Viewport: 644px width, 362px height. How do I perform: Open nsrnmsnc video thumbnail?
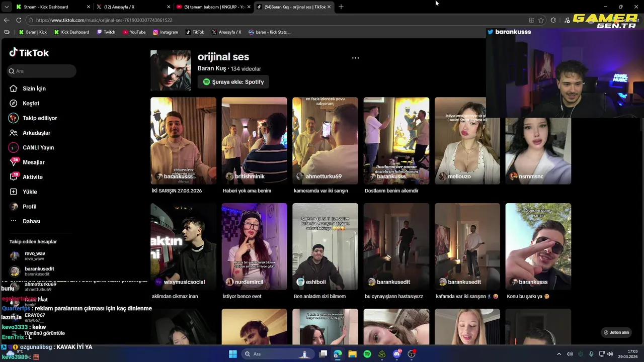pyautogui.click(x=538, y=151)
